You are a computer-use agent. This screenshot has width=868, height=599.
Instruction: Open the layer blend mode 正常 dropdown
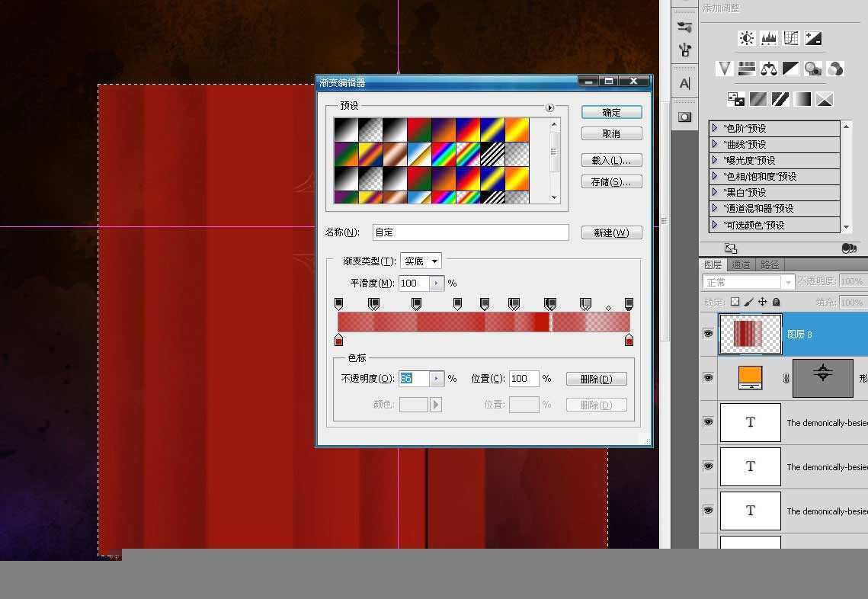coord(748,282)
